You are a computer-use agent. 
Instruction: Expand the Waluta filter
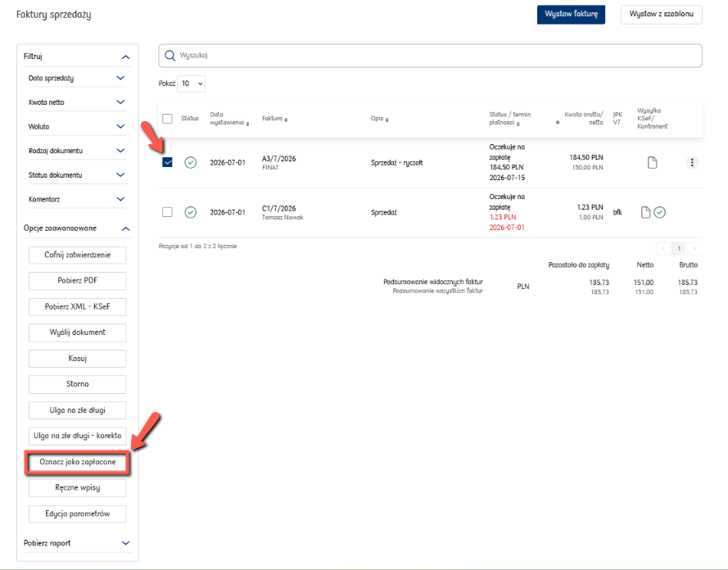[120, 126]
